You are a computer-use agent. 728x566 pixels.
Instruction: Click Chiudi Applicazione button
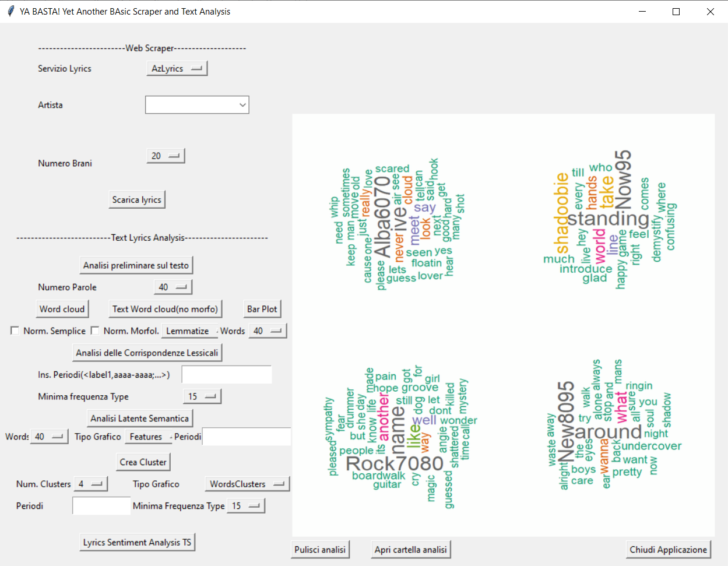(x=669, y=550)
